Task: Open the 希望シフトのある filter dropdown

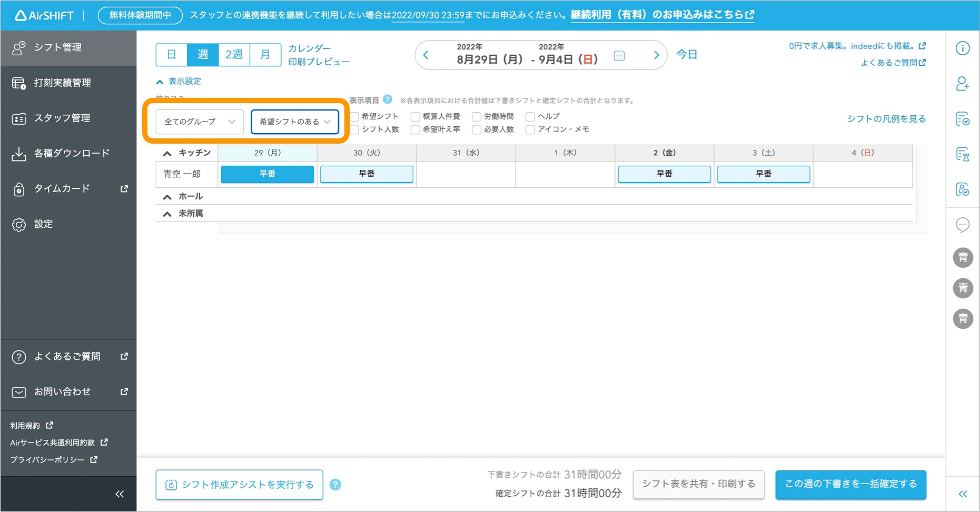Action: coord(294,122)
